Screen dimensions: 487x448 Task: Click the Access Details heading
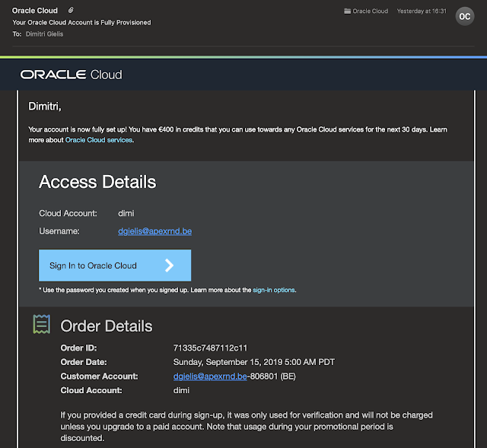[x=97, y=182]
